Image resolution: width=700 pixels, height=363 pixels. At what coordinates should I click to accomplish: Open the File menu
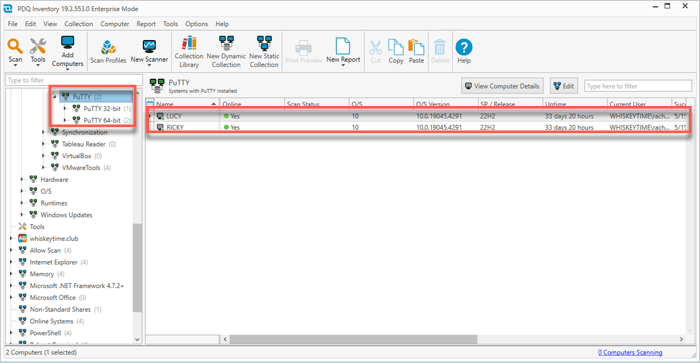[12, 24]
